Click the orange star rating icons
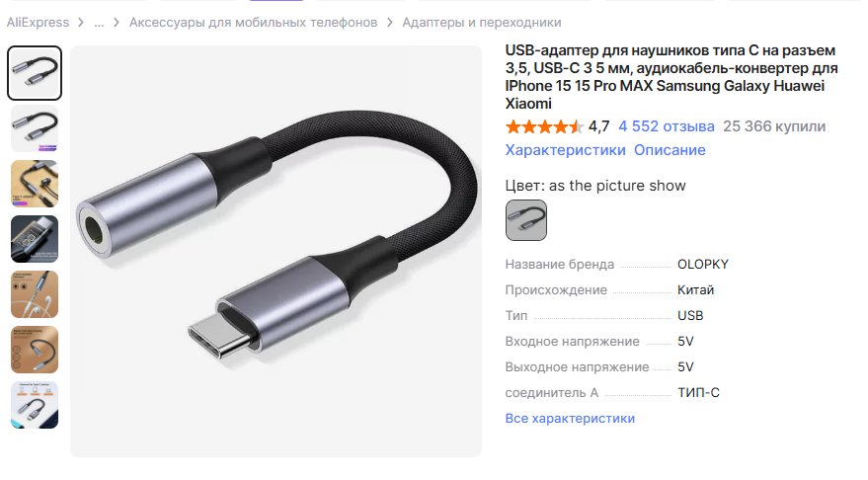The width and height of the screenshot is (868, 480). [544, 126]
